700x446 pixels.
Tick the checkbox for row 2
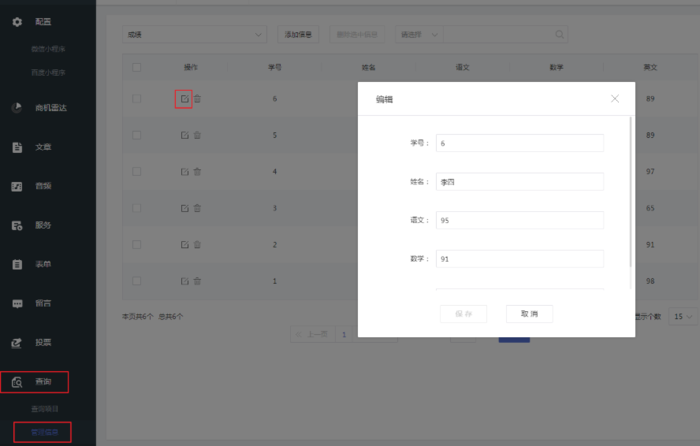(x=137, y=245)
